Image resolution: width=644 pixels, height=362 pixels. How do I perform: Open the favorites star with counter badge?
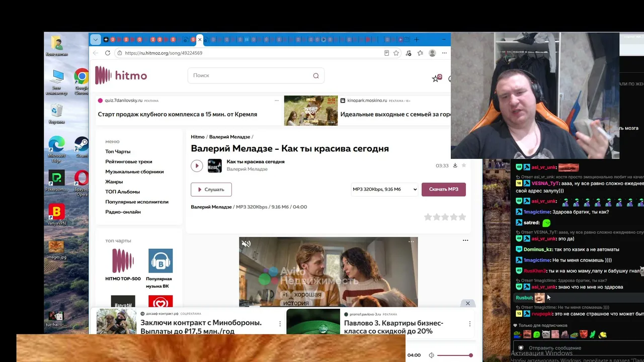[x=436, y=78]
